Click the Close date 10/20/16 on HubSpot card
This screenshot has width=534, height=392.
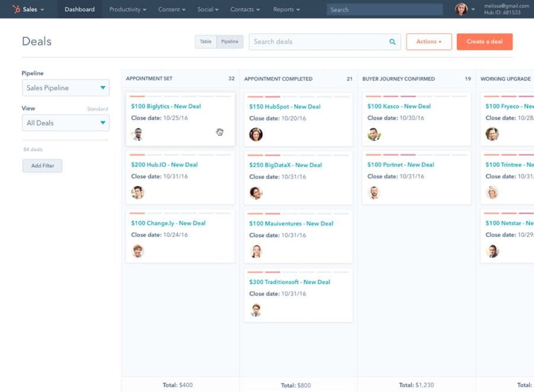278,119
